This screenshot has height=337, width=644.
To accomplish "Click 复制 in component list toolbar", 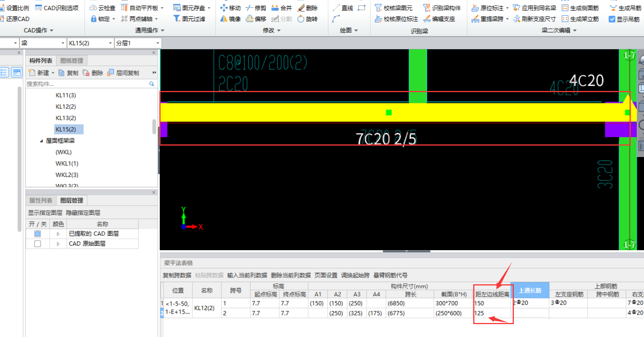I will pos(68,73).
